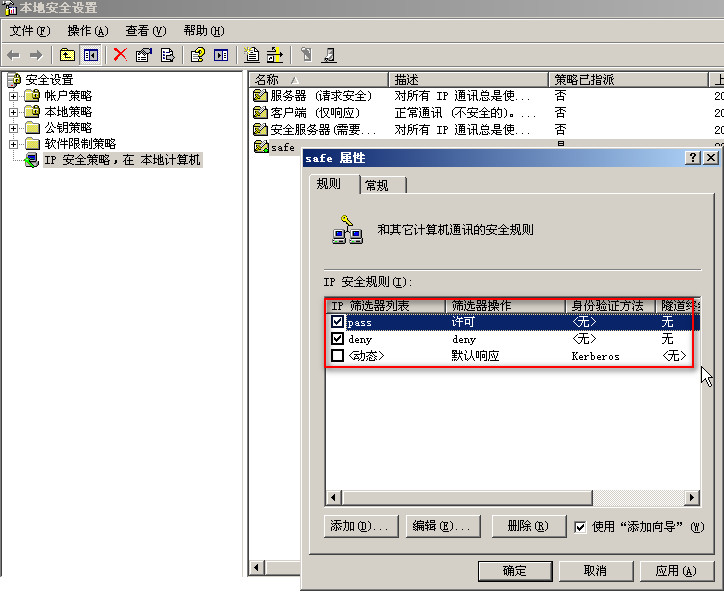The width and height of the screenshot is (724, 592).
Task: Enable the <动态> default response checkbox
Action: (x=338, y=355)
